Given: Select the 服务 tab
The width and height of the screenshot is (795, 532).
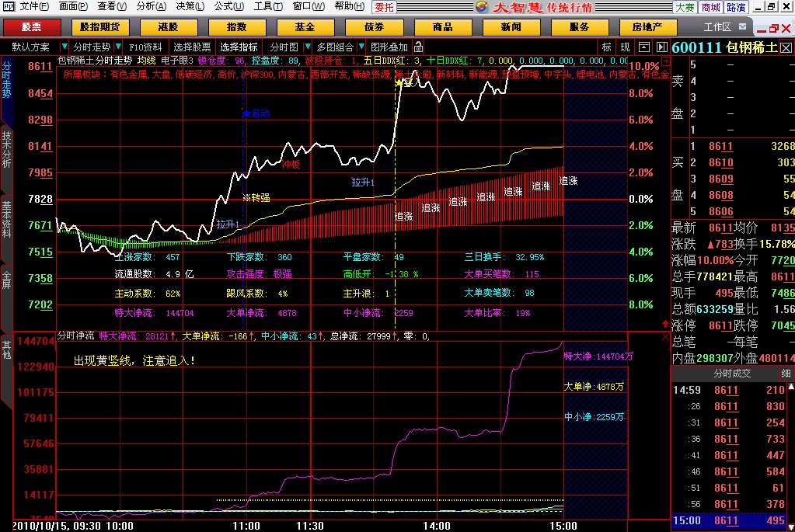Looking at the screenshot, I should [579, 27].
